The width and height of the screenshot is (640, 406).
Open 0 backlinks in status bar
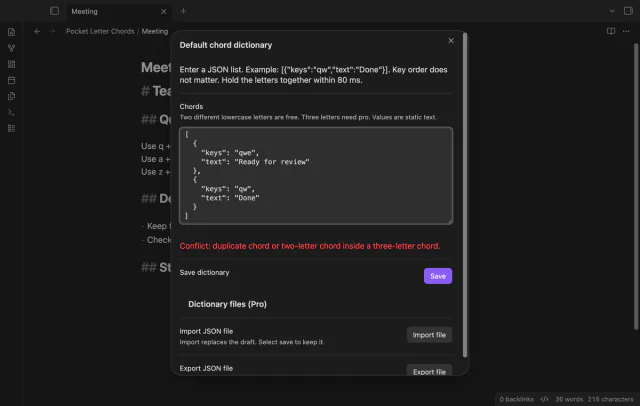tap(516, 399)
